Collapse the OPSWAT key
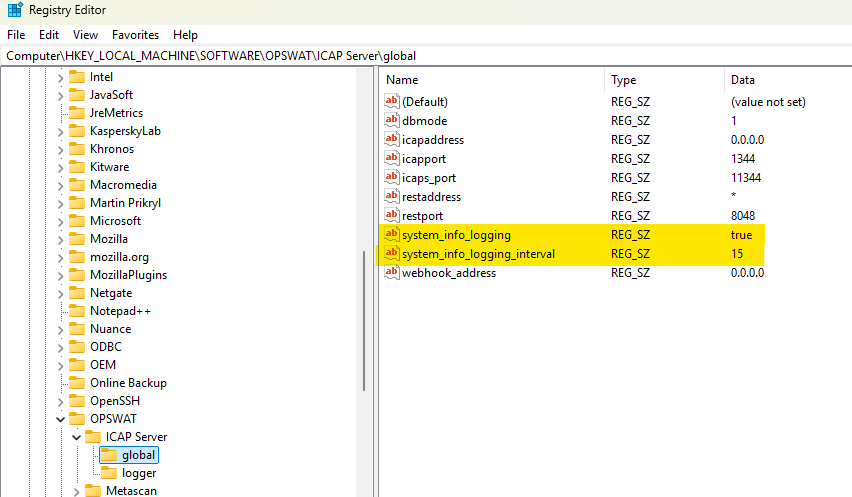 (x=60, y=419)
